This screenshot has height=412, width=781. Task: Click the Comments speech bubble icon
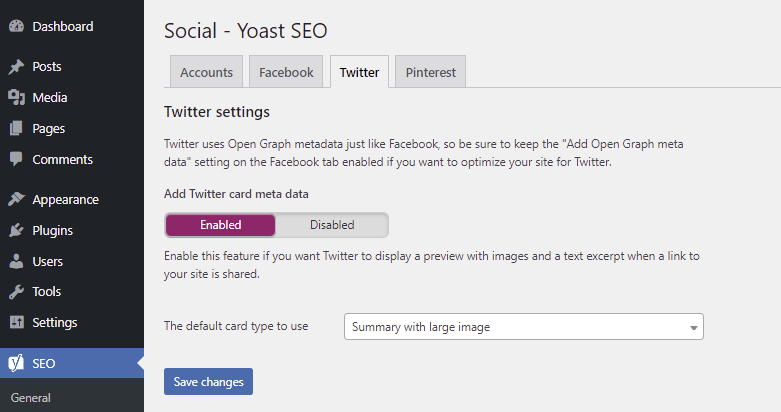click(16, 160)
